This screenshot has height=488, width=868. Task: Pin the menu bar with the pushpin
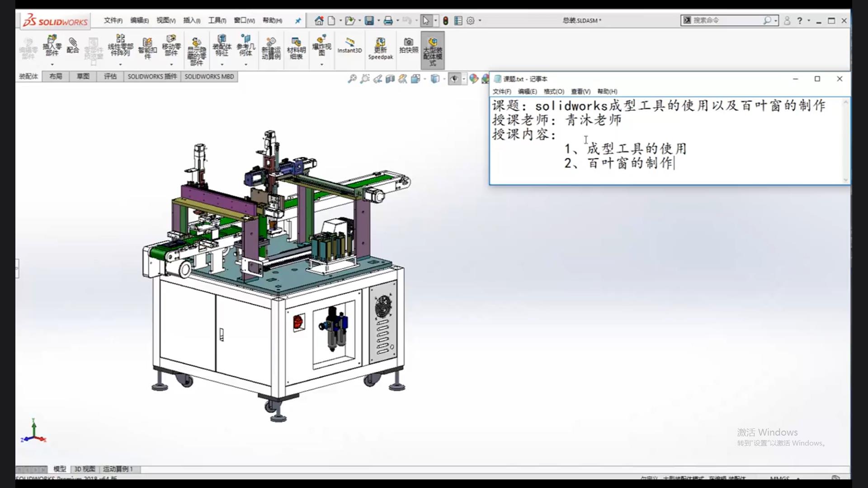coord(298,21)
